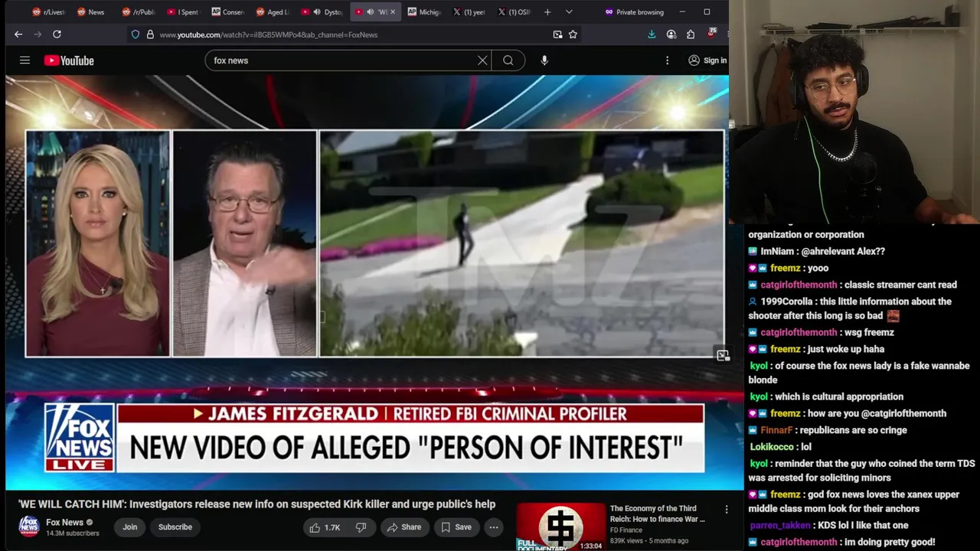This screenshot has width=980, height=551.
Task: Click the expand icon at video corner
Action: pos(723,355)
